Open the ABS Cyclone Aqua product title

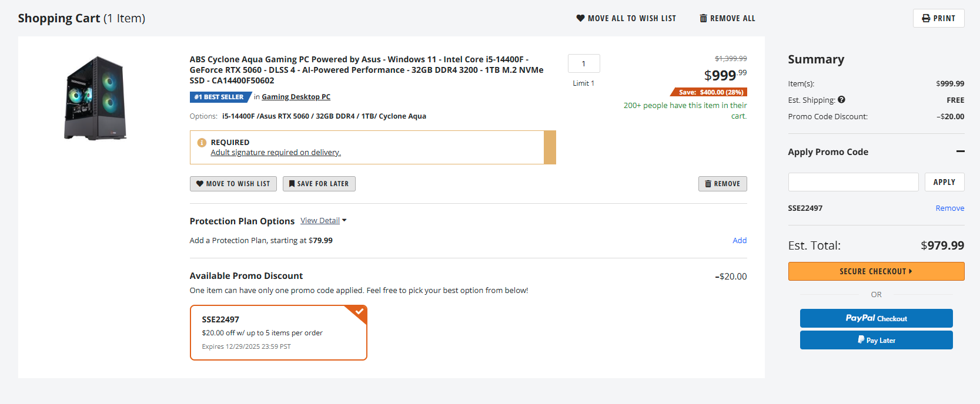366,70
